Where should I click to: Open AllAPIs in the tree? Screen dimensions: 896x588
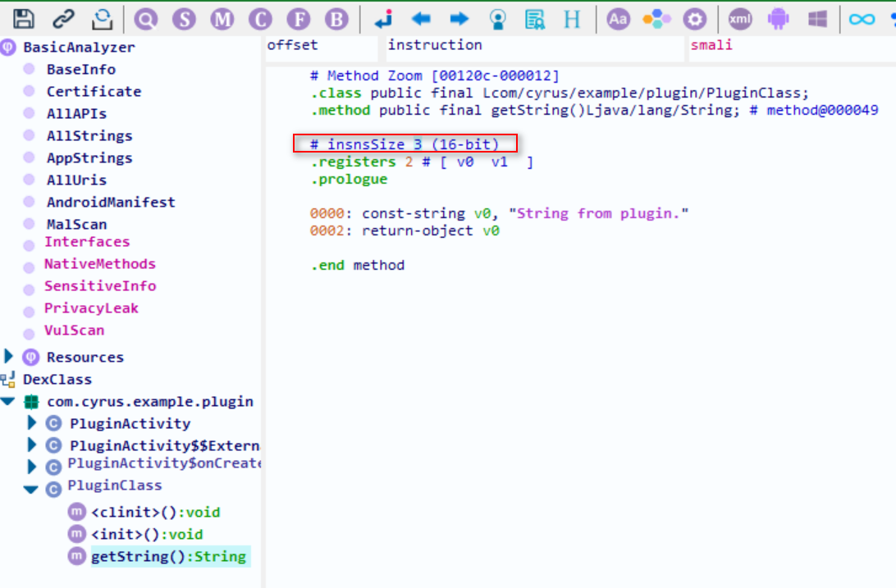tap(76, 114)
